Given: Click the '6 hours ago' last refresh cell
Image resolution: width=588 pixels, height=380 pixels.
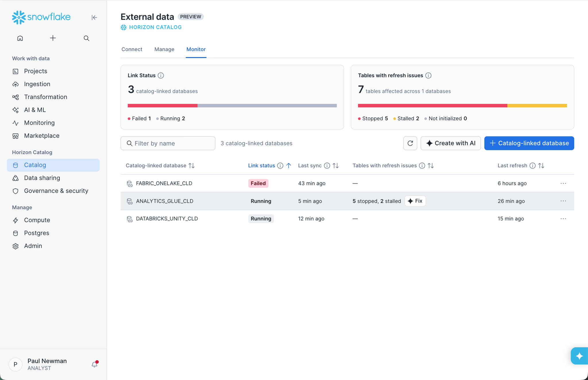Looking at the screenshot, I should [x=512, y=183].
